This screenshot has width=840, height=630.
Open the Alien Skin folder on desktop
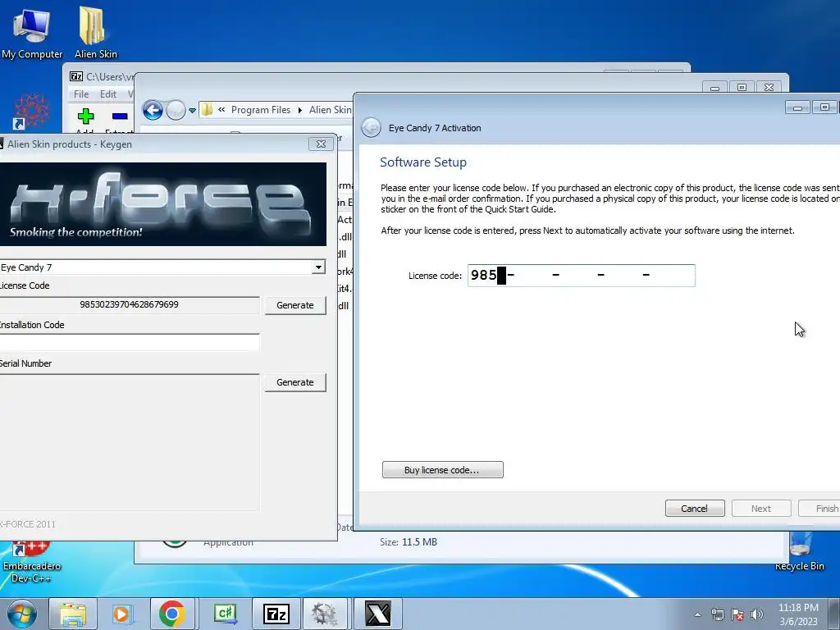tap(95, 33)
